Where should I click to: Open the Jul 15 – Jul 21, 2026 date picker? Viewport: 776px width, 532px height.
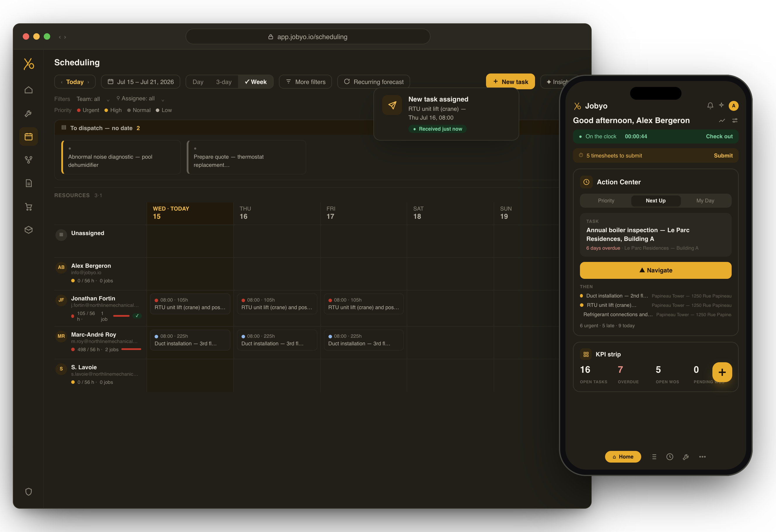pyautogui.click(x=141, y=82)
